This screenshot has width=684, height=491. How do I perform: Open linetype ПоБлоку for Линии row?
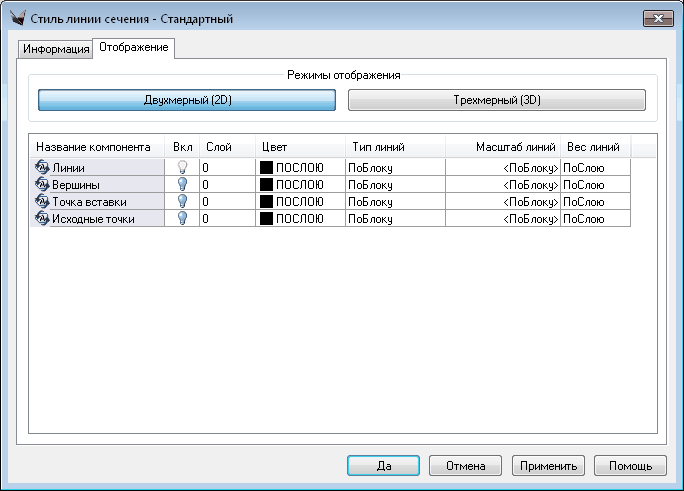370,168
